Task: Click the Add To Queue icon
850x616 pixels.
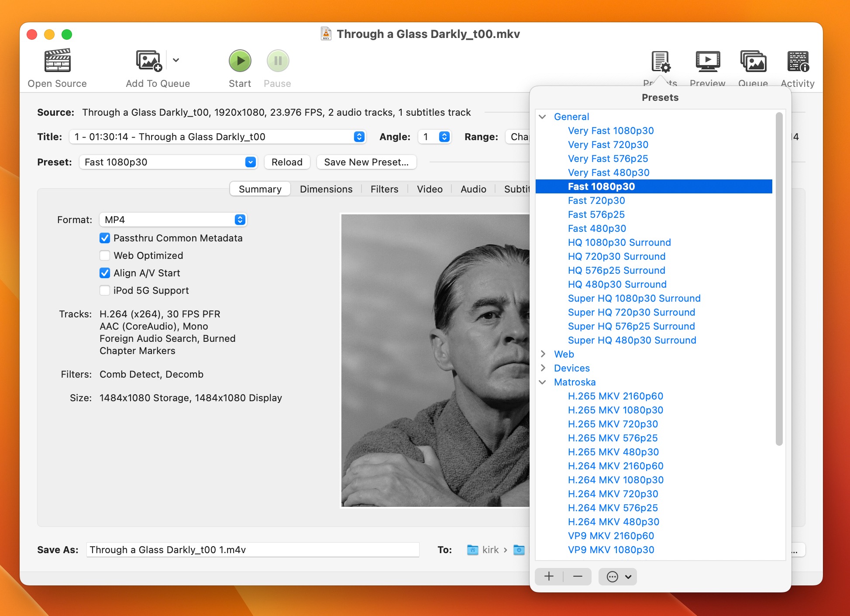Action: coord(149,61)
